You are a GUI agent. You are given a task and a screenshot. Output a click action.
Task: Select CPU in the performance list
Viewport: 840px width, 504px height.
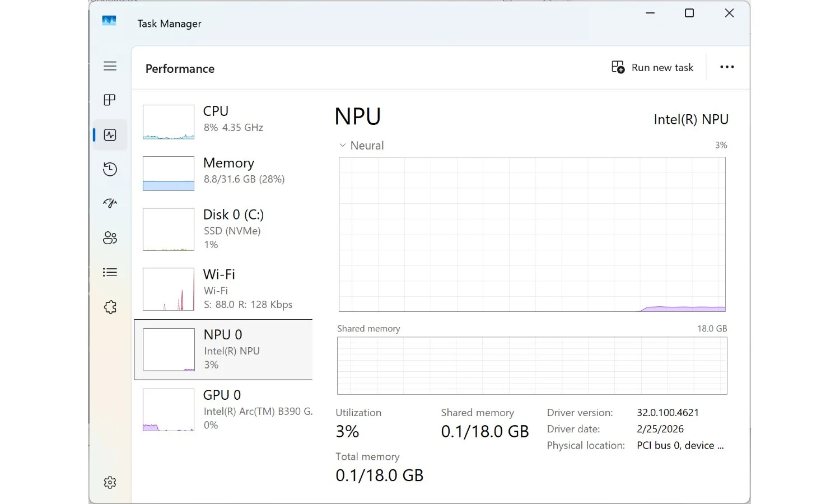[223, 122]
